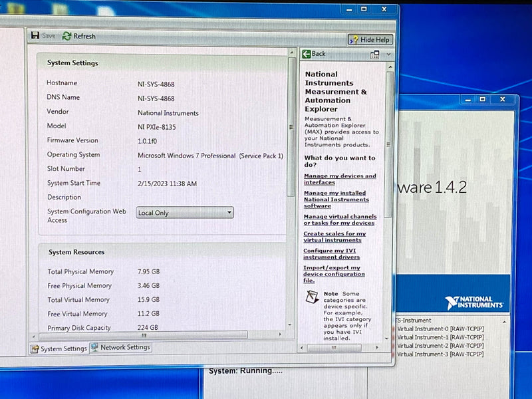Click the horizontal scrollbar under the help pane
This screenshot has width=532, height=399.
pos(335,346)
